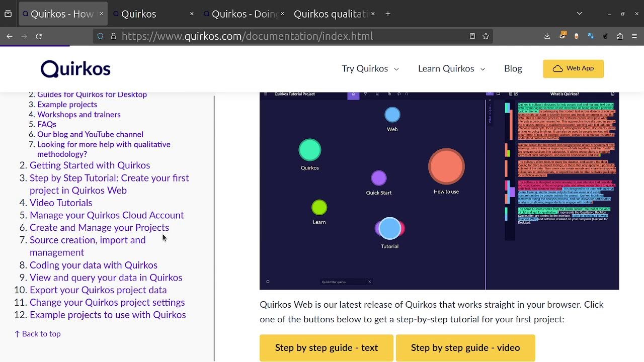Open the Firefox application hamburger menu
This screenshot has height=362, width=644.
pos(634,36)
